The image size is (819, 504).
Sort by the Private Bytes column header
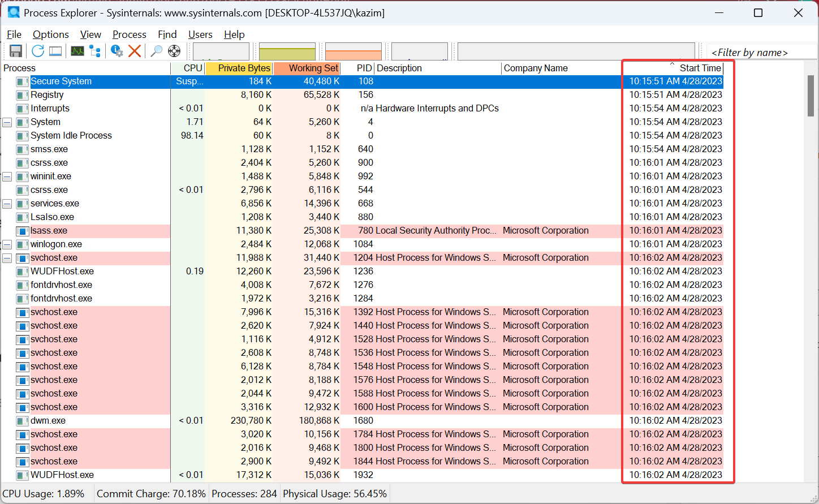point(239,68)
